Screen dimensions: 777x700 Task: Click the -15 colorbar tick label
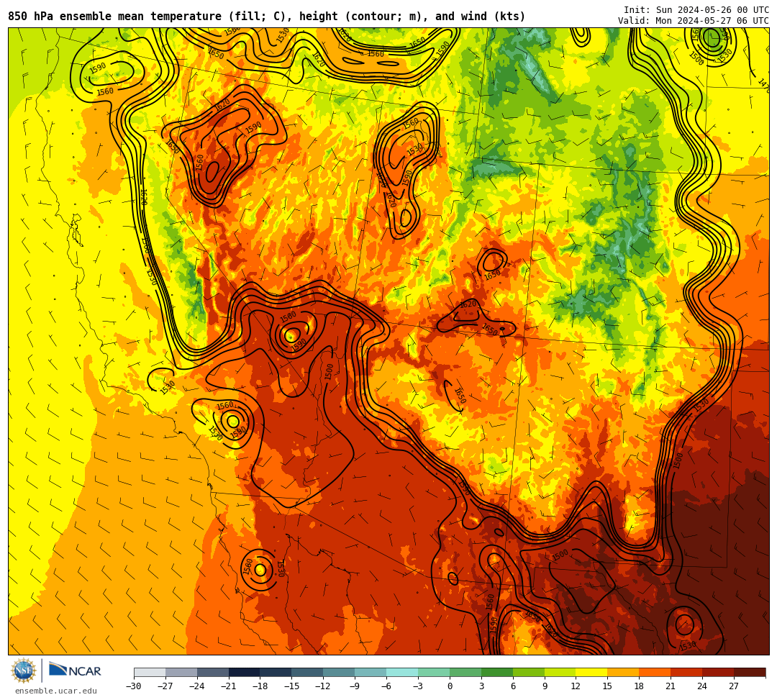tap(292, 686)
